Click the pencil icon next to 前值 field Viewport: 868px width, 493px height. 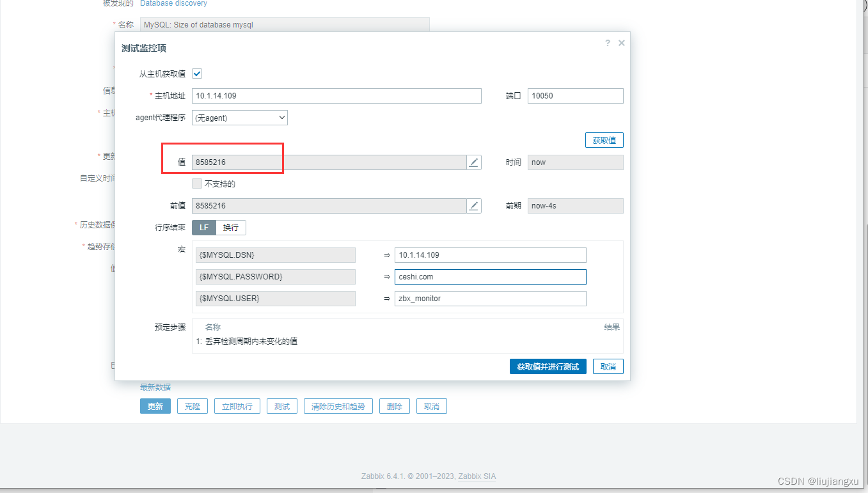click(473, 205)
